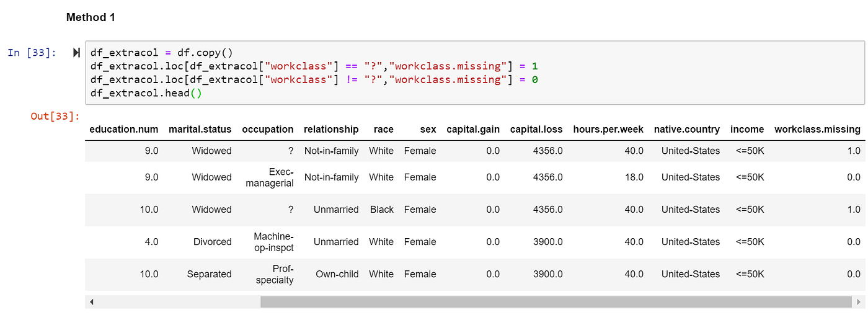
Task: Click the 18.0 hours per week cell
Action: coord(634,177)
